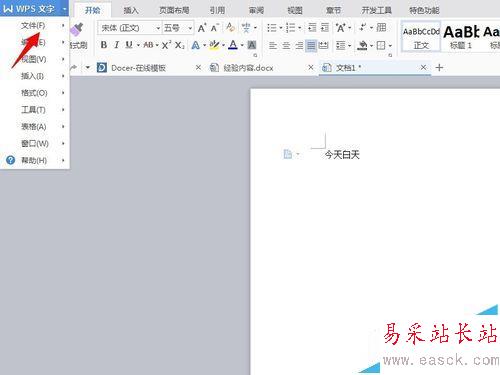Expand highlight color dropdown arrow

(223, 45)
